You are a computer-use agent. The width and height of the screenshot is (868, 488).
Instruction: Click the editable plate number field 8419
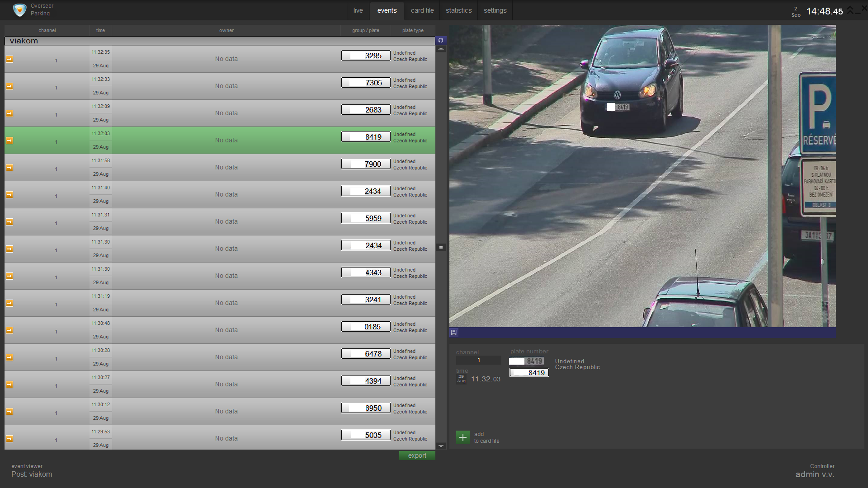point(529,372)
